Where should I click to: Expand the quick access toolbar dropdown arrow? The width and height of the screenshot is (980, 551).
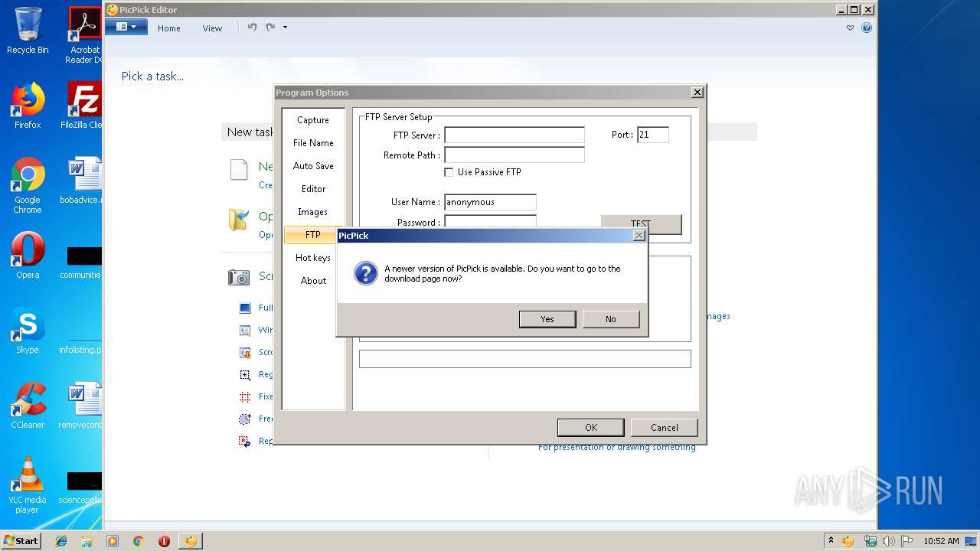[x=285, y=28]
